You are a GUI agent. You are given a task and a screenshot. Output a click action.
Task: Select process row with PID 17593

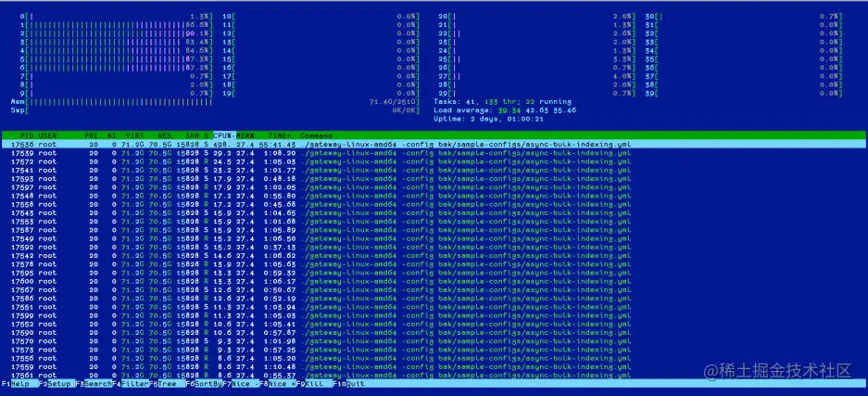click(434, 178)
